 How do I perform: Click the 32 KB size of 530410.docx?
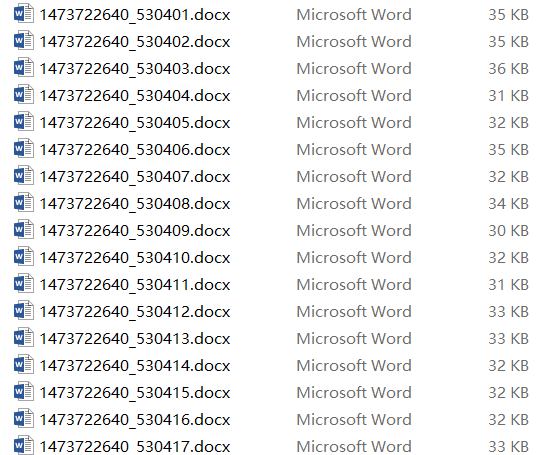(508, 258)
